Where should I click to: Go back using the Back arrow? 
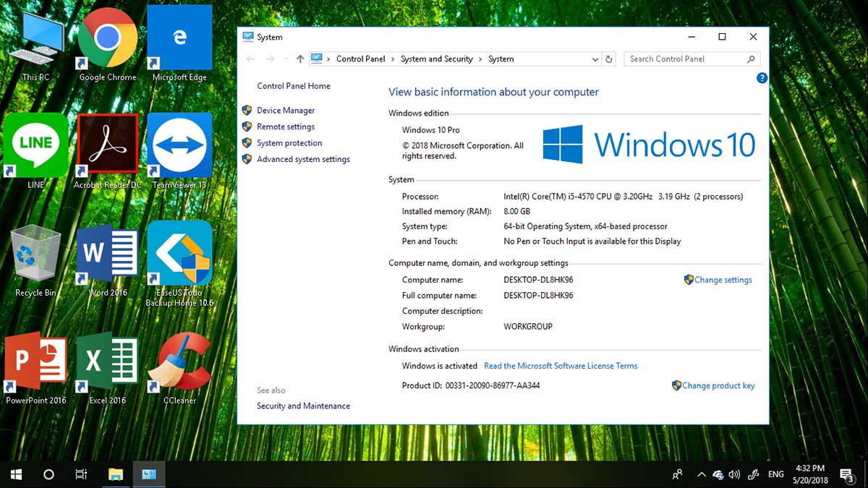tap(250, 59)
